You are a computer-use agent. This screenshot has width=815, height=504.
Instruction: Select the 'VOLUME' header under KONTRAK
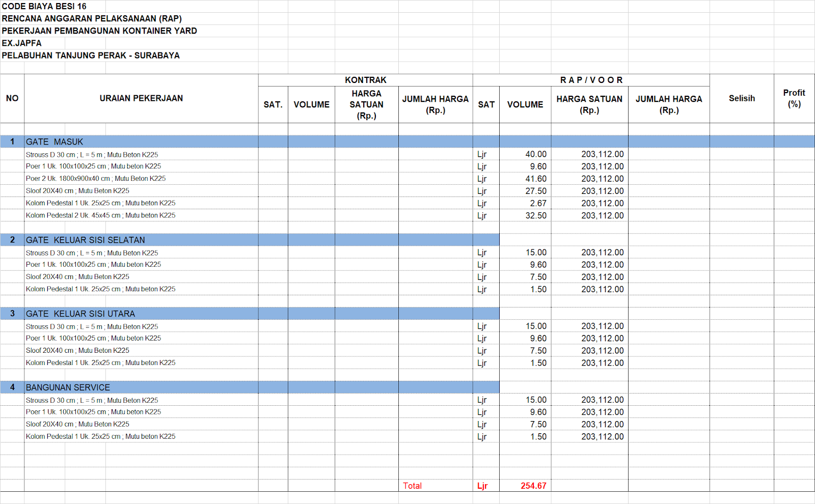click(x=312, y=104)
